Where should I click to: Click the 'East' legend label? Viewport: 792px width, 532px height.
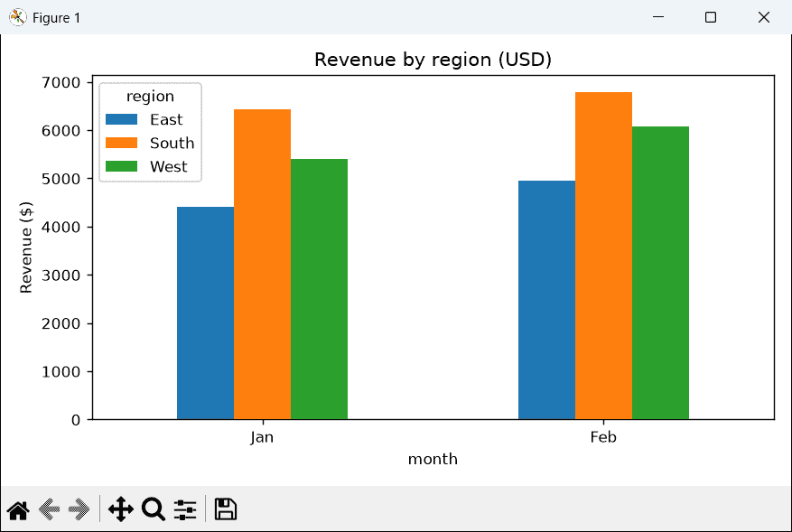click(166, 120)
